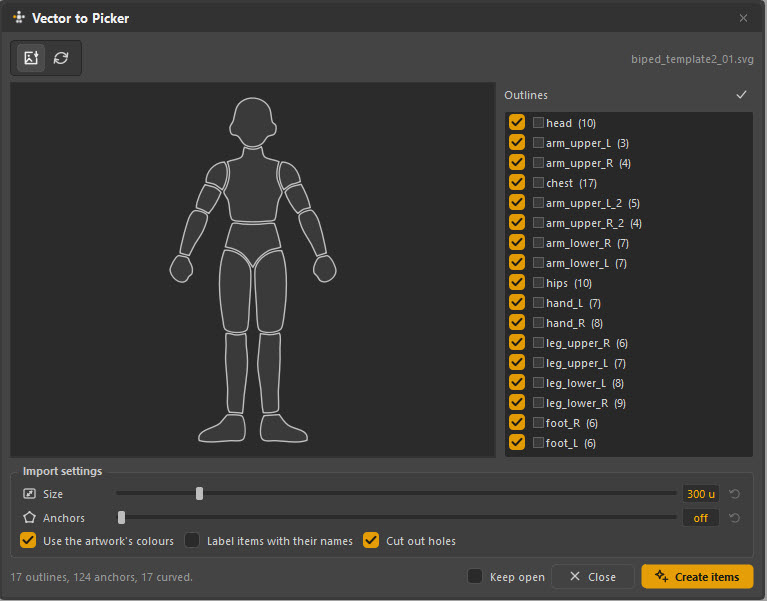Click the Close button

(x=593, y=577)
